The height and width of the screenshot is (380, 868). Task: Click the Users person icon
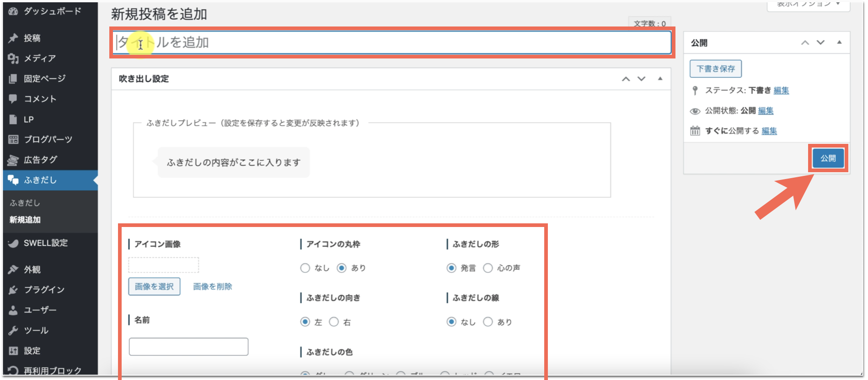click(x=13, y=310)
